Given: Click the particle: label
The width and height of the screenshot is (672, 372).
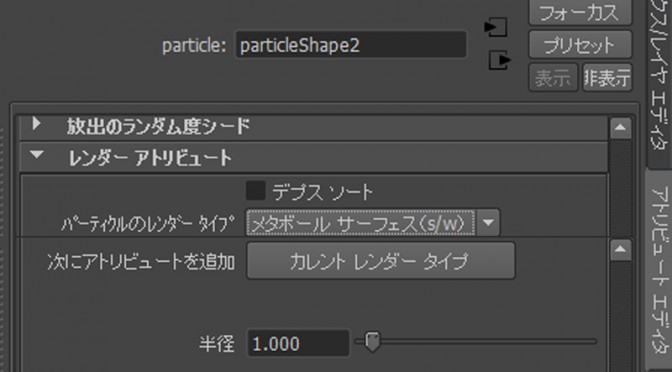Looking at the screenshot, I should [x=194, y=45].
